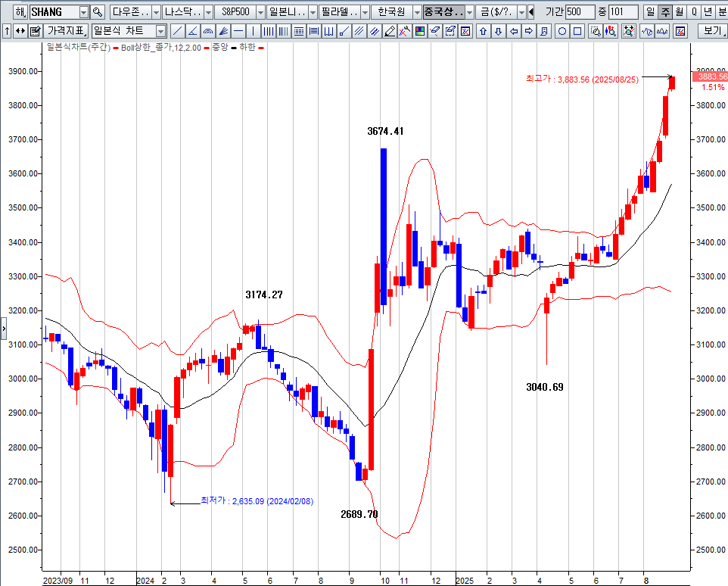Select the trend line drawing tool
728x586 pixels.
(177, 31)
